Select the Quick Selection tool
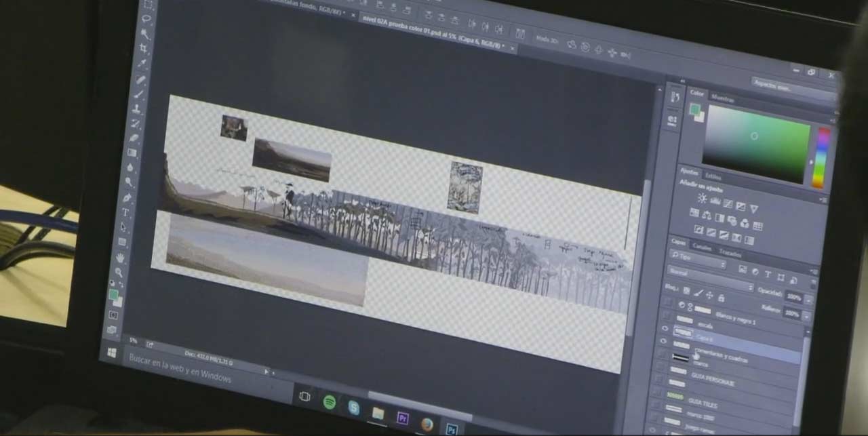 pos(144,33)
